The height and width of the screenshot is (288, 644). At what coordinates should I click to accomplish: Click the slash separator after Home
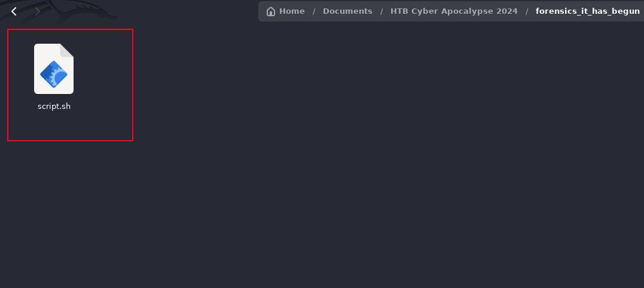314,11
